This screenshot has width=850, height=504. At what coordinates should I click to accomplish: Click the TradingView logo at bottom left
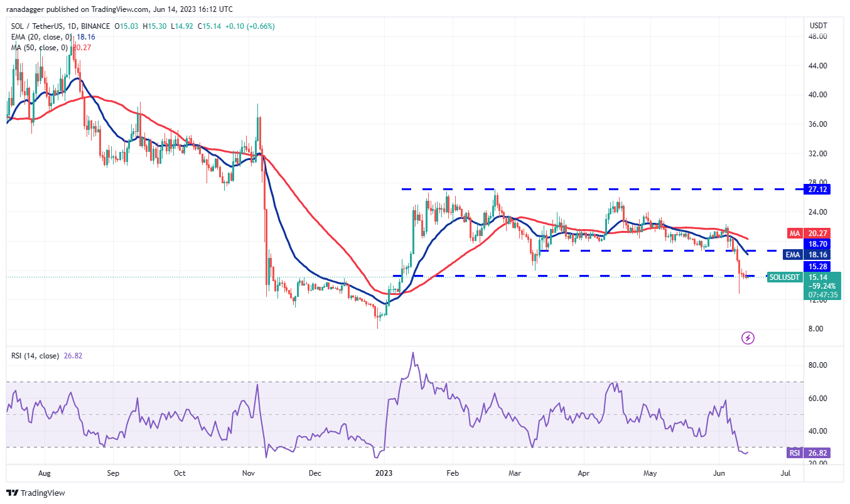point(36,493)
